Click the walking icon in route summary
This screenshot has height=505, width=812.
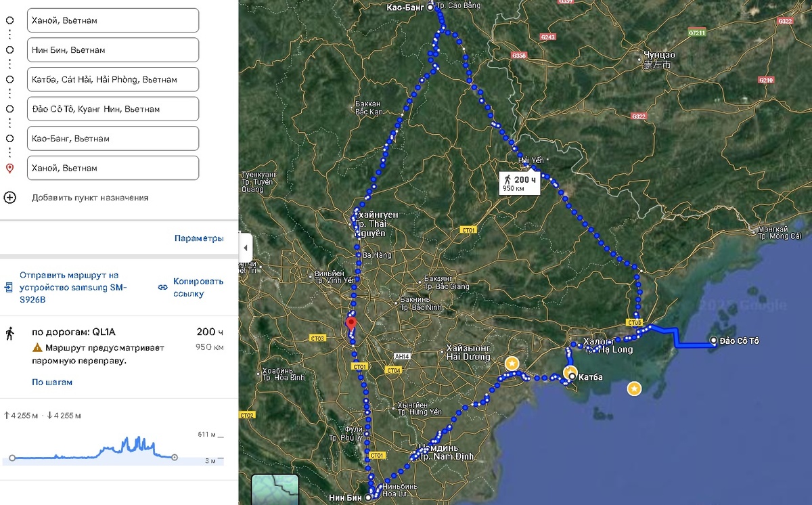pos(10,333)
